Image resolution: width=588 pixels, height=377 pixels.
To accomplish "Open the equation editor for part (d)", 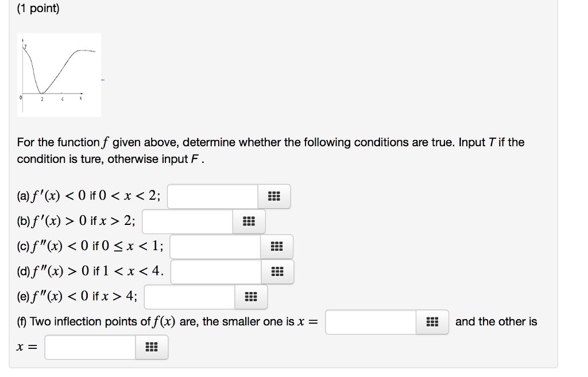I will (x=277, y=271).
